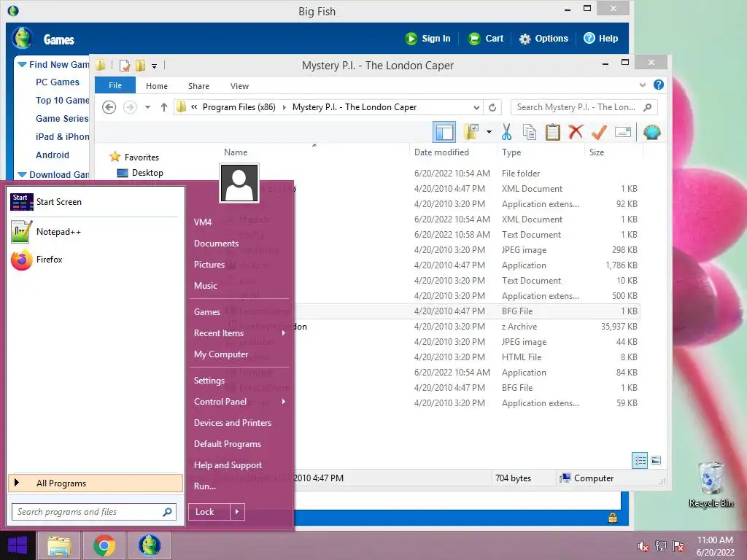Click Program Files (x86) in address path
The width and height of the screenshot is (747, 560).
(239, 107)
